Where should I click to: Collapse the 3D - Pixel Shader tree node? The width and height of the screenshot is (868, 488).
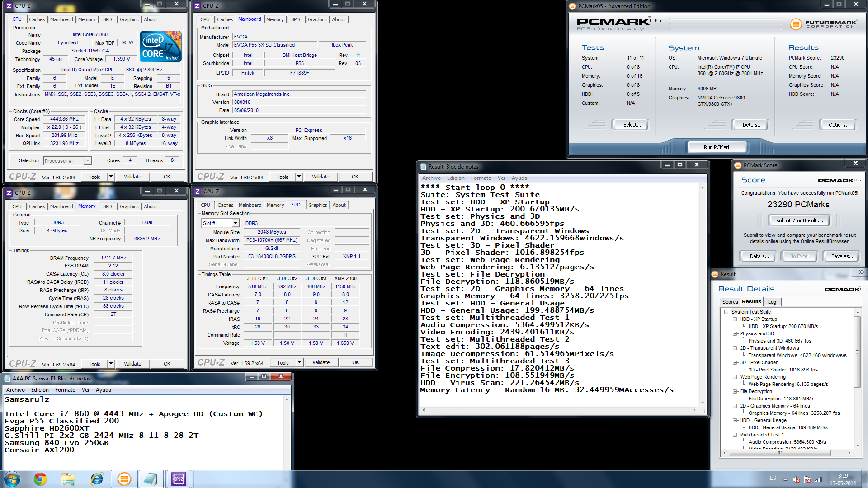point(735,363)
